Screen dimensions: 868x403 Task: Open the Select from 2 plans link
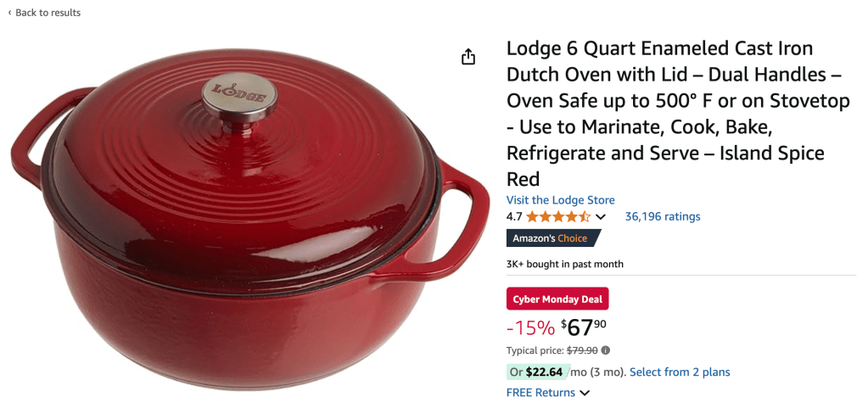pyautogui.click(x=680, y=372)
